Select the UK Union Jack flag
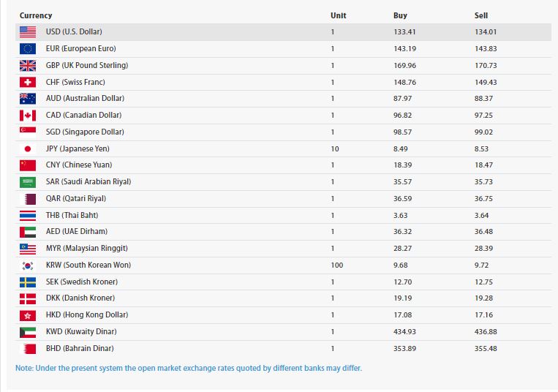Image resolution: width=558 pixels, height=392 pixels. (x=28, y=65)
